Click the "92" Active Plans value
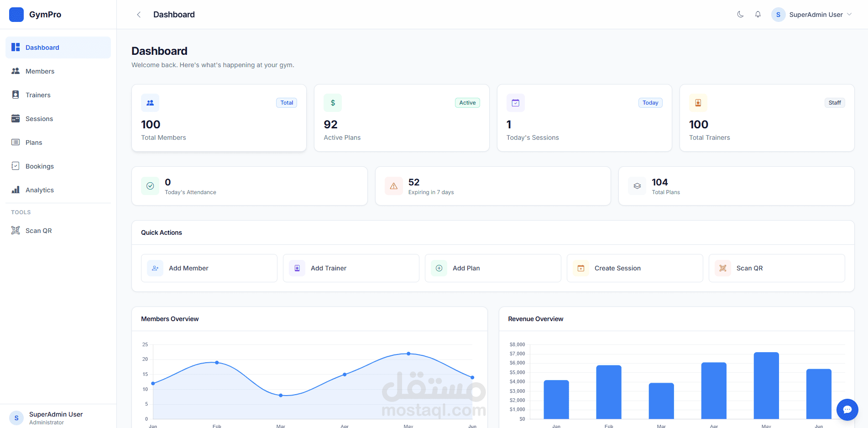Image resolution: width=868 pixels, height=428 pixels. (330, 124)
